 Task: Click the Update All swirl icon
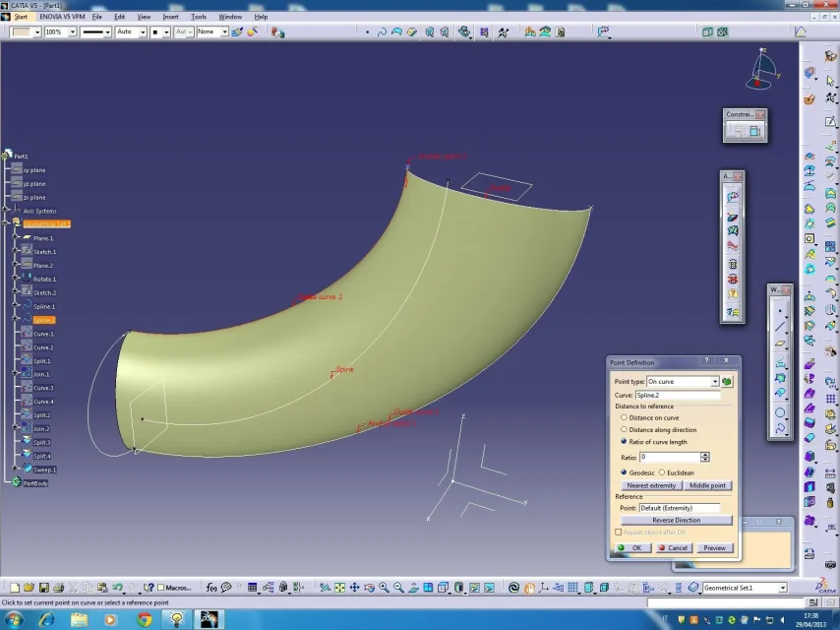(x=513, y=588)
